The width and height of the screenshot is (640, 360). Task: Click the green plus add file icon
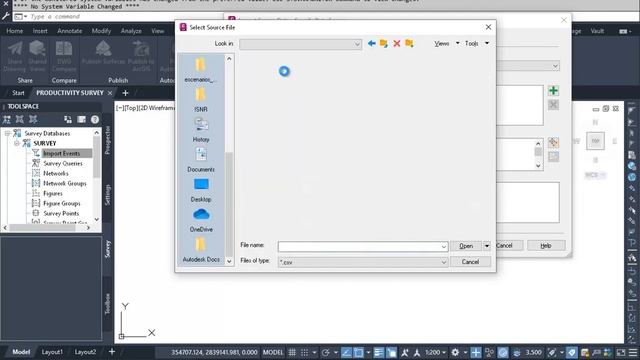coord(553,91)
